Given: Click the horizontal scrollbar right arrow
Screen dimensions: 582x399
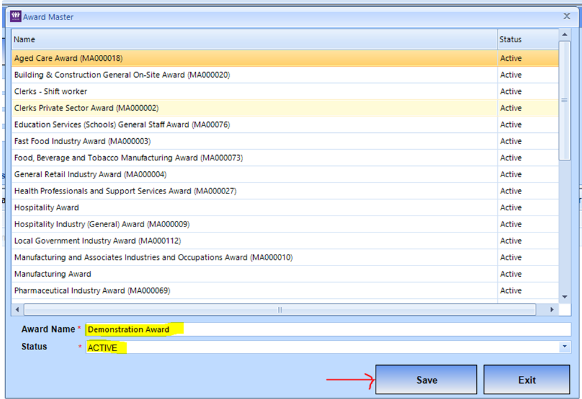Looking at the screenshot, I should pyautogui.click(x=552, y=310).
